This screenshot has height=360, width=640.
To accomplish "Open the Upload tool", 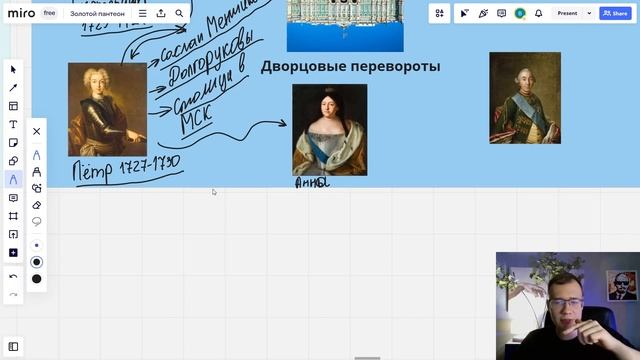I will [x=13, y=234].
